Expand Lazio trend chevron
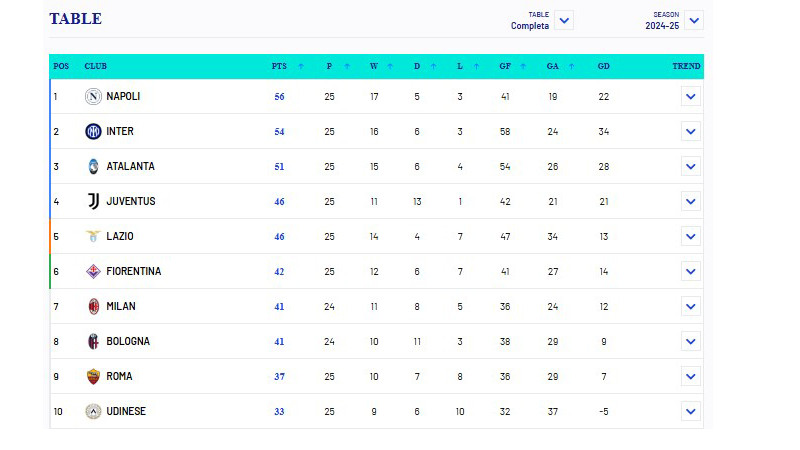 [x=691, y=236]
